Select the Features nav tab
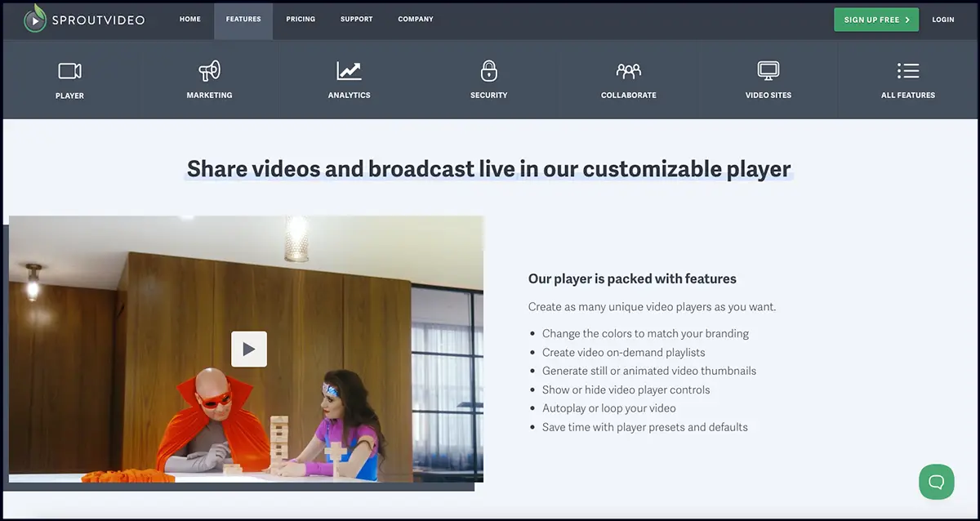This screenshot has height=521, width=980. [x=243, y=20]
